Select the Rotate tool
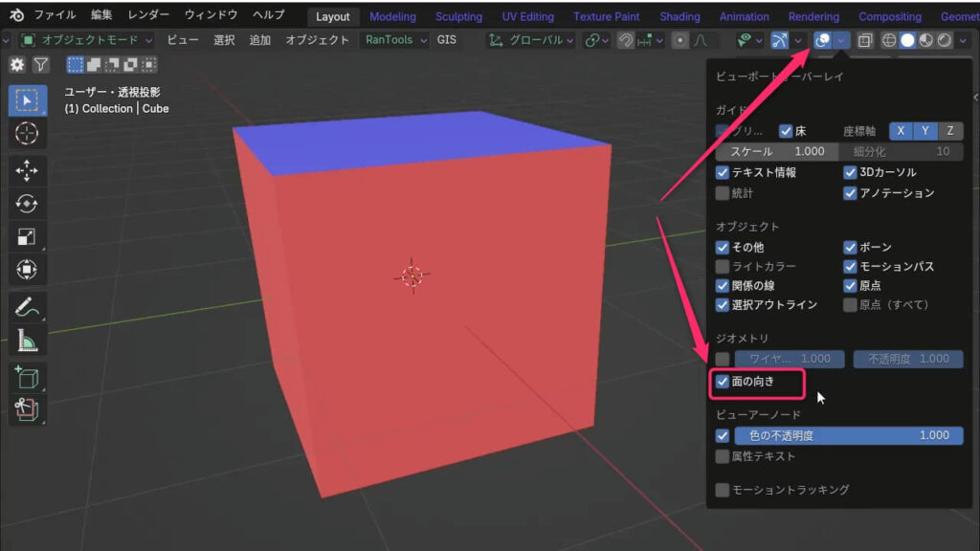This screenshot has height=551, width=980. [x=27, y=204]
